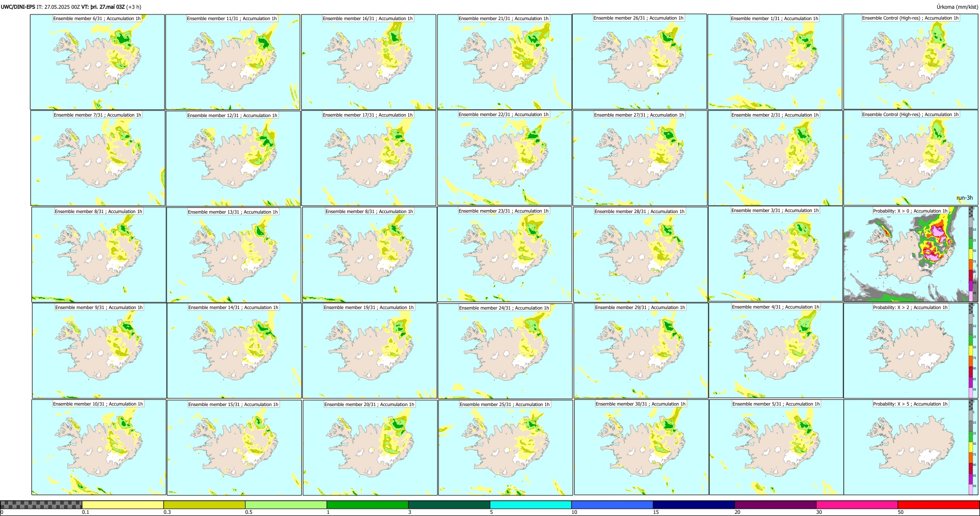This screenshot has height=516, width=980.
Task: Select the Ensemble member 26/31 map
Action: click(x=640, y=61)
